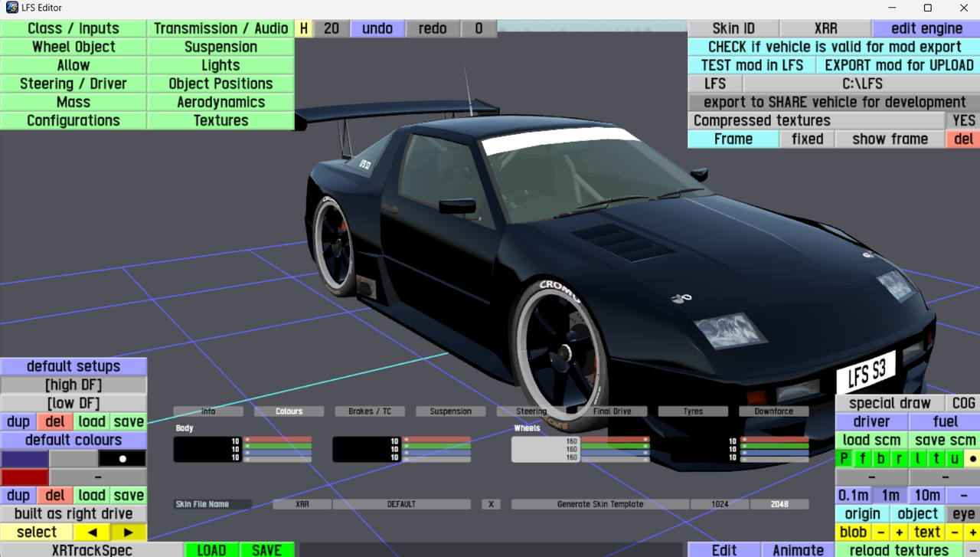
Task: Open the Textures section
Action: [x=220, y=120]
